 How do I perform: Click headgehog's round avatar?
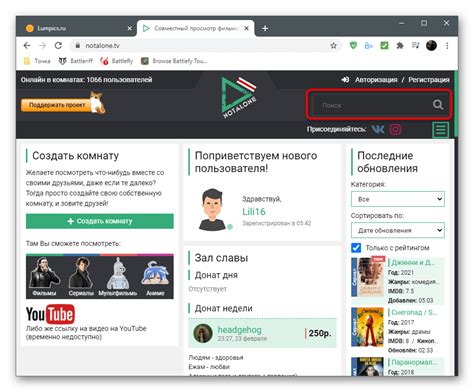tap(203, 333)
